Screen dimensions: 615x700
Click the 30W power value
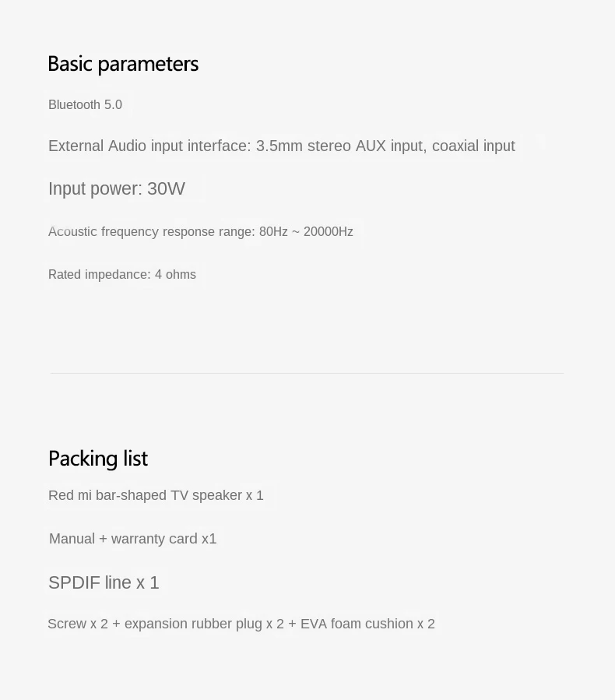click(x=166, y=189)
